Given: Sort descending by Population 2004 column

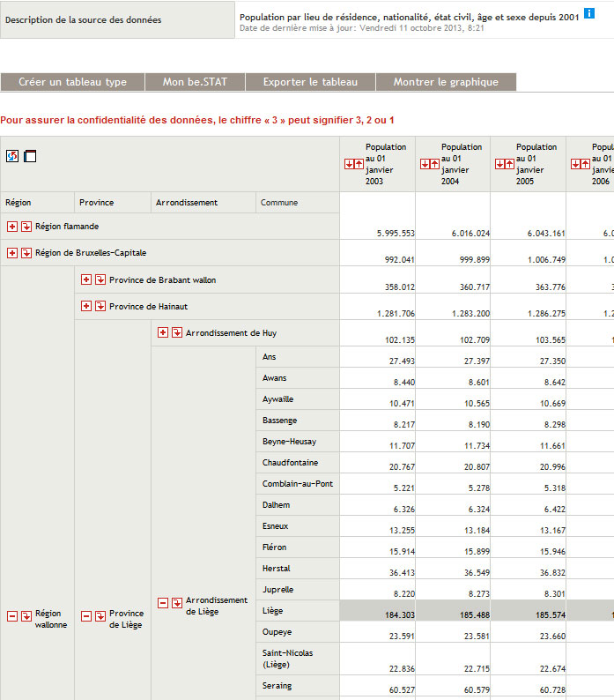Looking at the screenshot, I should click(425, 164).
